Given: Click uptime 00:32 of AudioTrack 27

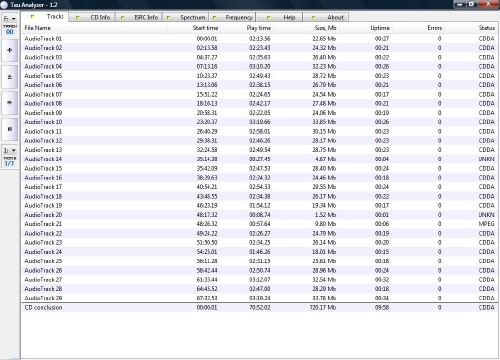Looking at the screenshot, I should pos(382,280).
